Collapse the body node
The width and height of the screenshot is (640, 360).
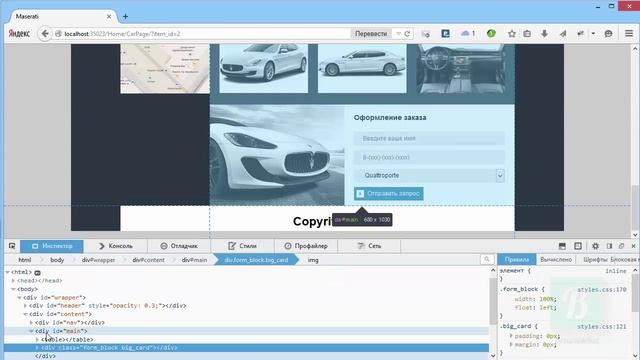click(13, 289)
